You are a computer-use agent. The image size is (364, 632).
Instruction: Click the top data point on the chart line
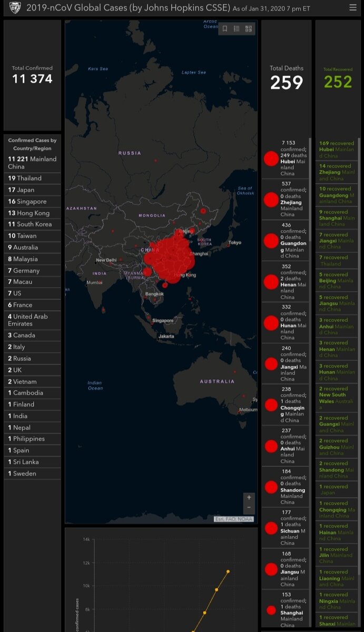tap(228, 571)
